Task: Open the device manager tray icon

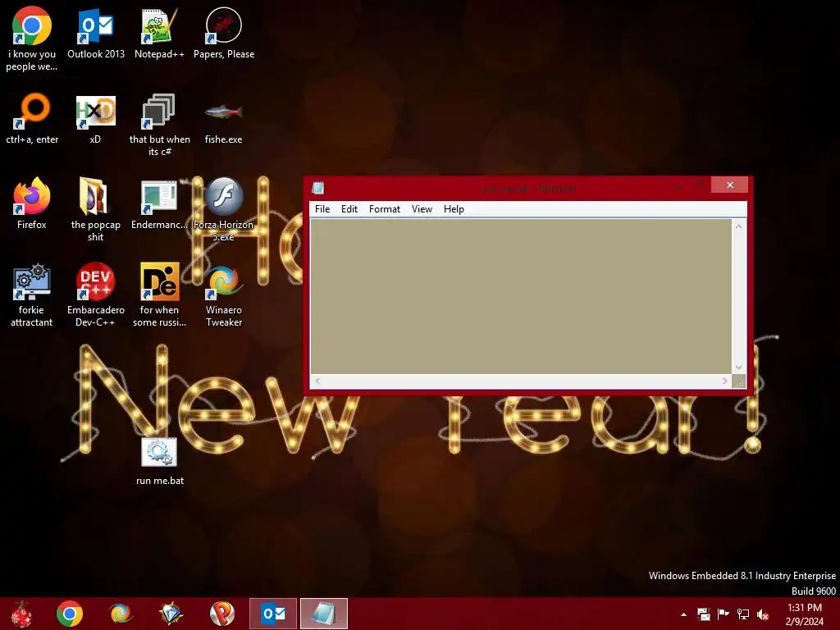Action: [x=703, y=614]
